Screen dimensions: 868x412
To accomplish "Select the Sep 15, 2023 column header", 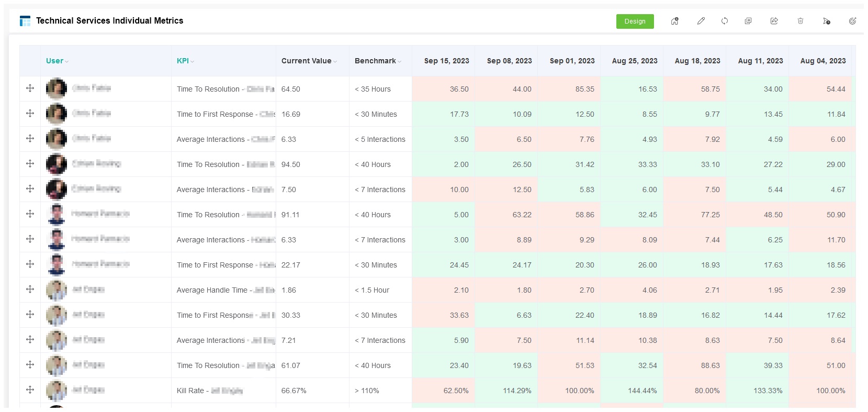I will click(x=446, y=61).
